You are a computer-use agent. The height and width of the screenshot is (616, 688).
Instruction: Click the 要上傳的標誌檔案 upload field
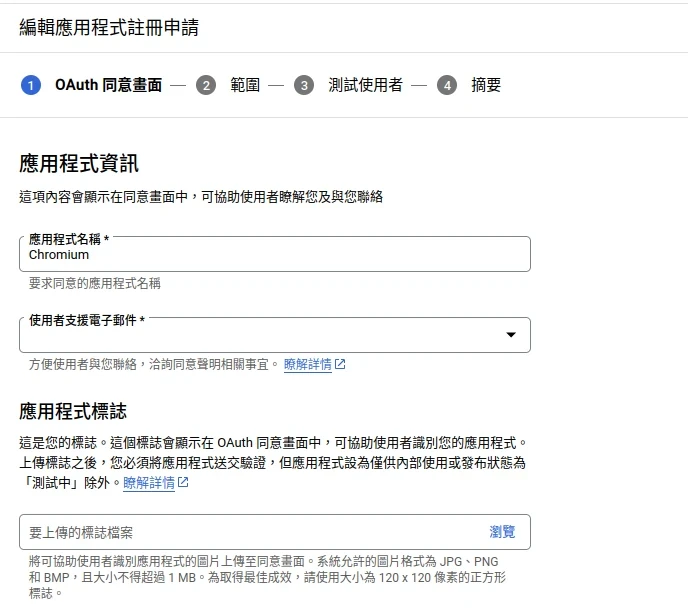point(250,532)
